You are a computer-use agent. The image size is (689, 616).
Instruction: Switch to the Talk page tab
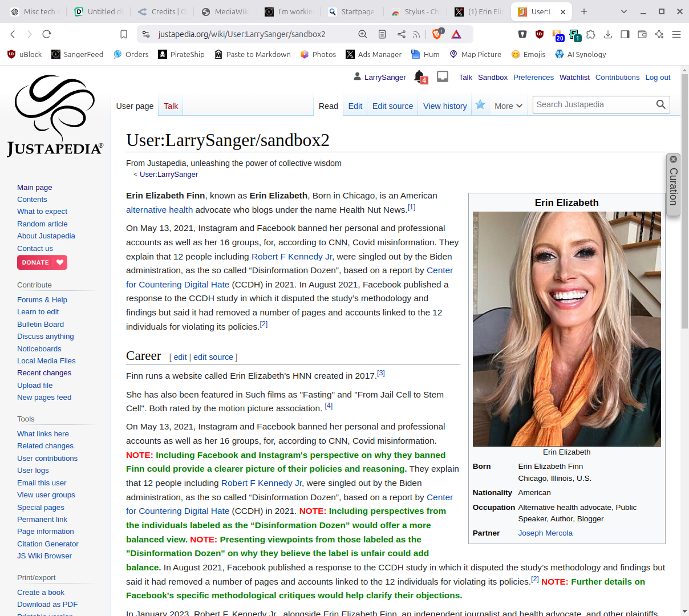click(171, 106)
